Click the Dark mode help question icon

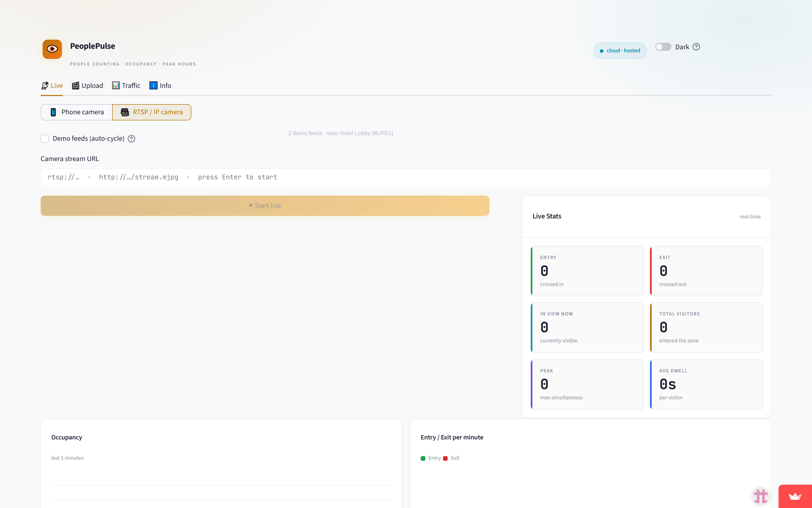click(696, 47)
